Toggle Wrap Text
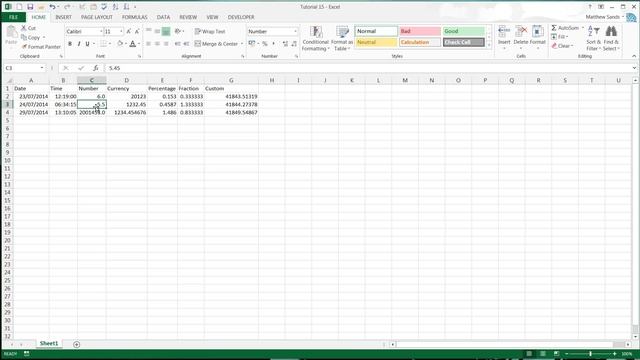The width and height of the screenshot is (640, 360). 210,31
